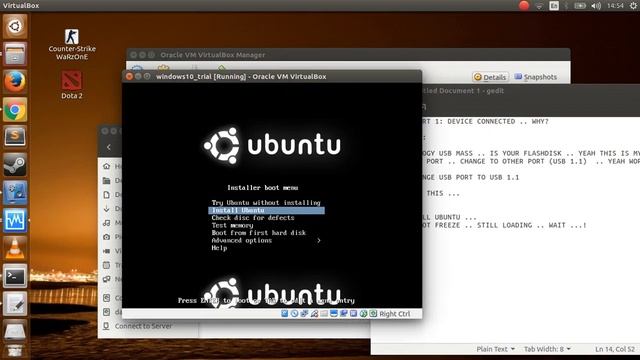Open Terminal from the launcher

click(x=15, y=276)
